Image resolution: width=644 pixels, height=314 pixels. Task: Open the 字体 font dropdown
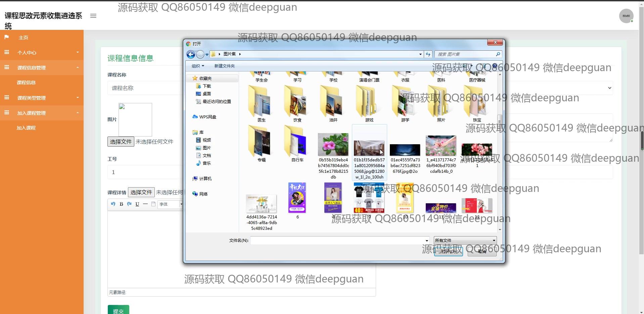pyautogui.click(x=171, y=204)
